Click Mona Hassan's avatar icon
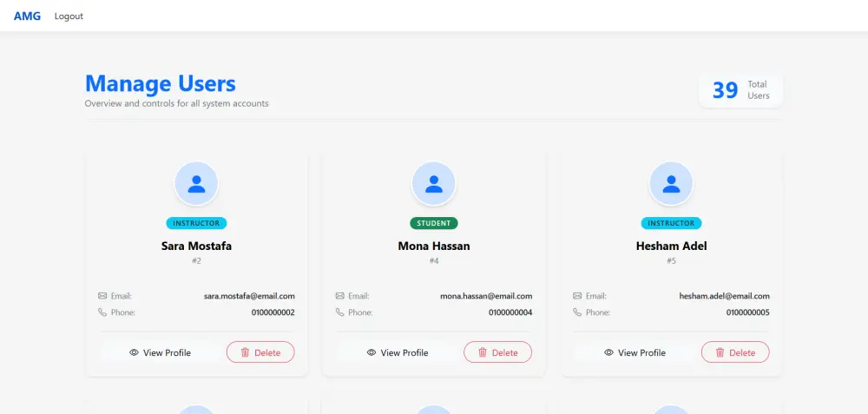Image resolution: width=868 pixels, height=414 pixels. click(x=434, y=184)
